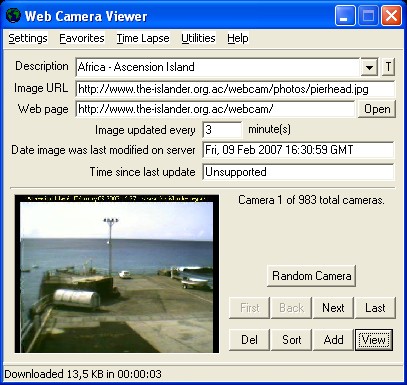Open the Utilities menu
Screen dimensions: 407x385
pos(198,38)
